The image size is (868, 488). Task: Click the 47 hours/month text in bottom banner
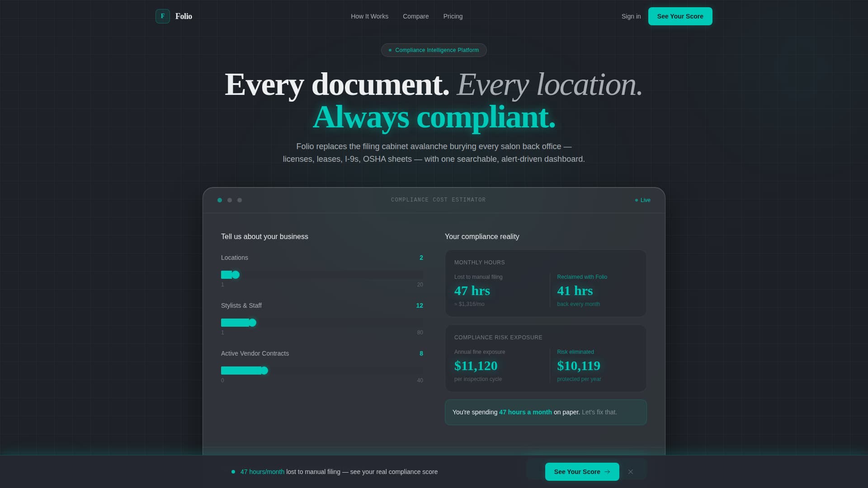(262, 472)
